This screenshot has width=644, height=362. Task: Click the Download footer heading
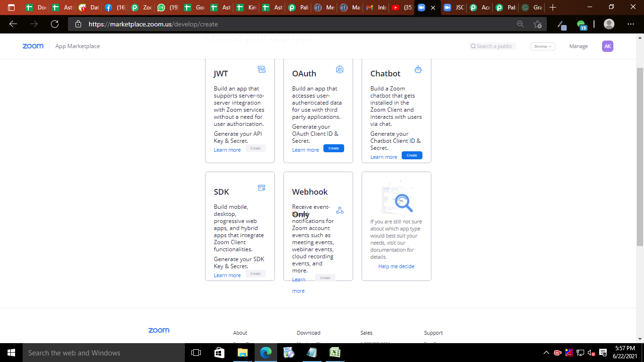coord(308,333)
